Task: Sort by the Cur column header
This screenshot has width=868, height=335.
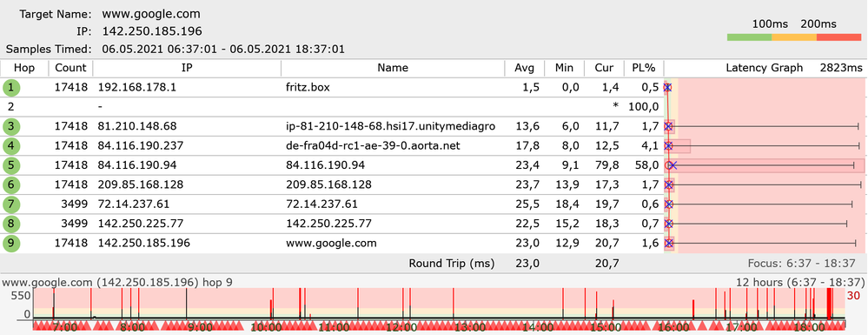Action: point(604,68)
